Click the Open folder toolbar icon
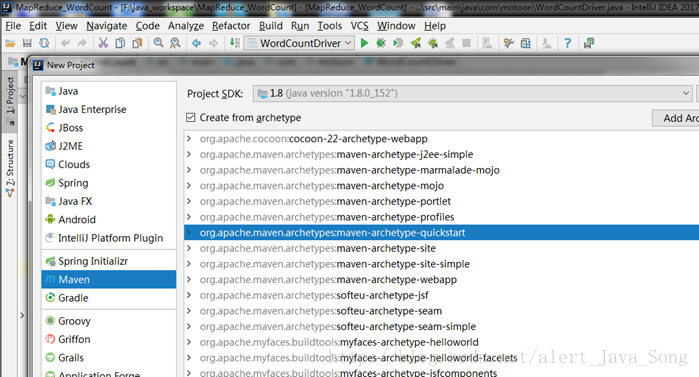Image resolution: width=699 pixels, height=377 pixels. (10, 43)
